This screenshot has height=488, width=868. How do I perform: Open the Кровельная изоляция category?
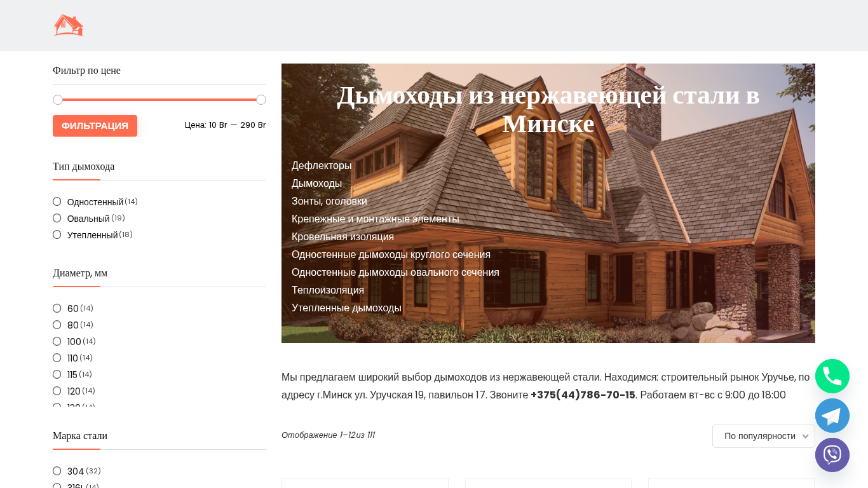pos(342,236)
